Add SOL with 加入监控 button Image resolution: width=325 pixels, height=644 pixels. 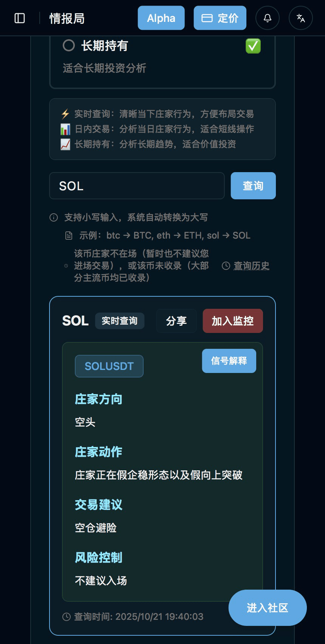[232, 321]
